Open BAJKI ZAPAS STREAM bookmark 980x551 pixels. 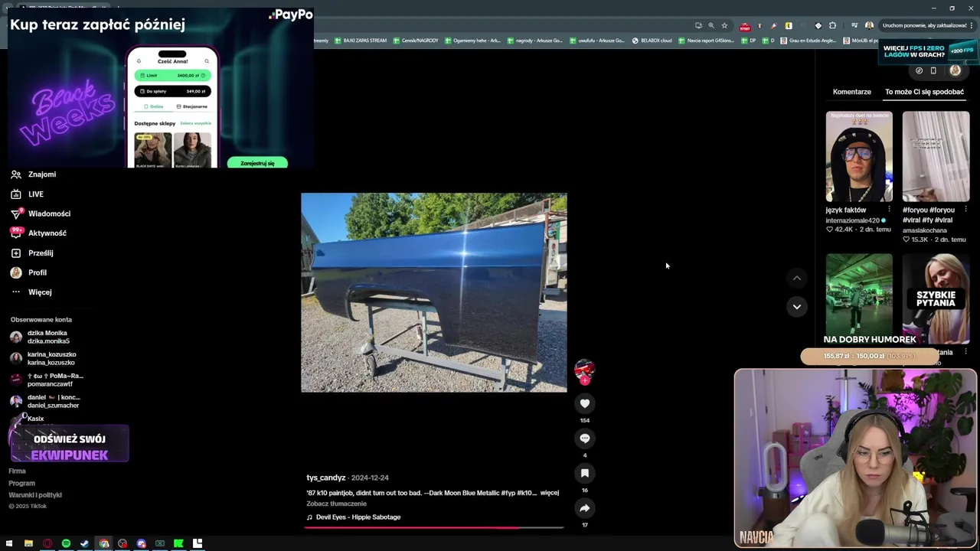point(361,41)
